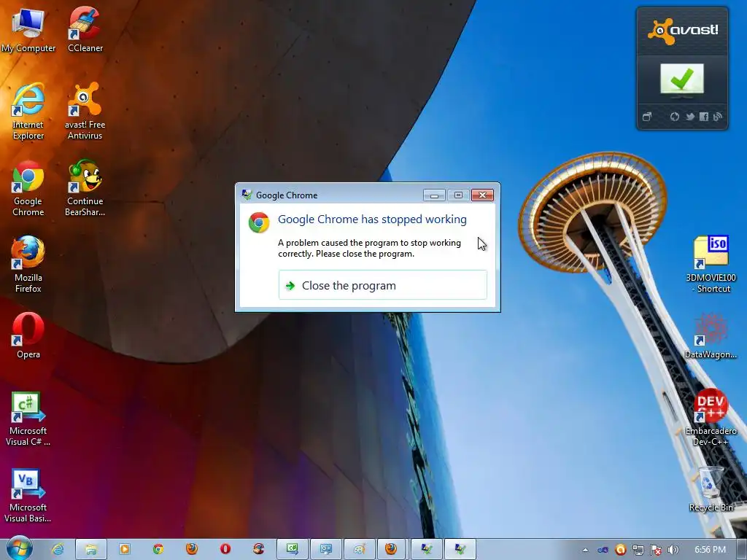
Task: Select the Opera desktop shortcut
Action: coord(28,335)
